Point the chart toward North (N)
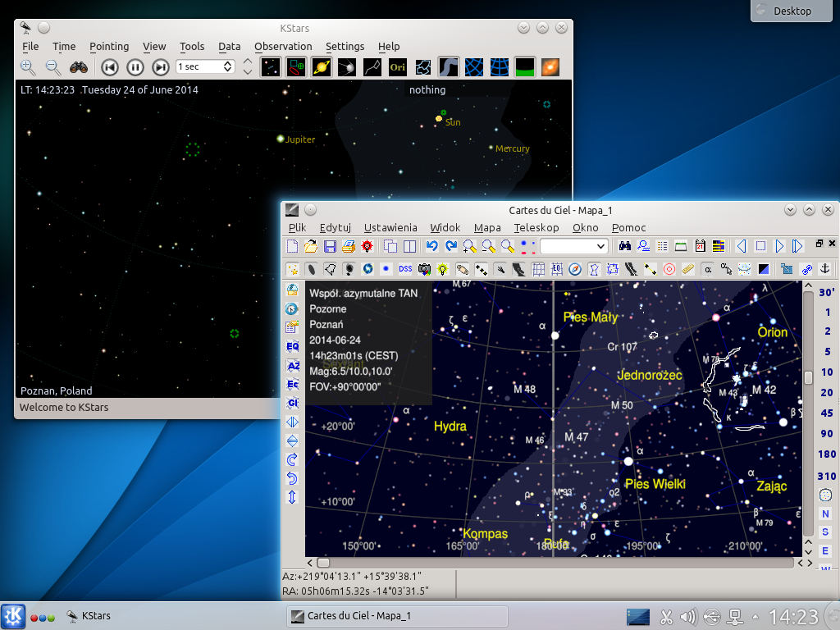Image resolution: width=840 pixels, height=630 pixels. [825, 514]
